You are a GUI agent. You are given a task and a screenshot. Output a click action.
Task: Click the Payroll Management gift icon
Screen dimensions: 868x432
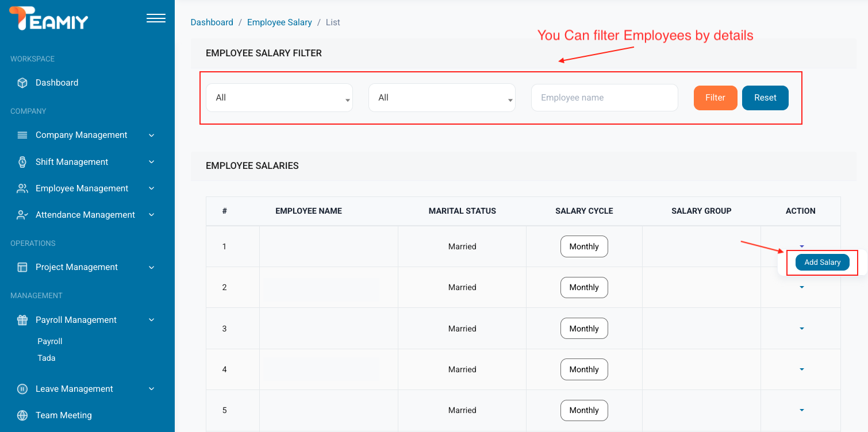coord(22,320)
